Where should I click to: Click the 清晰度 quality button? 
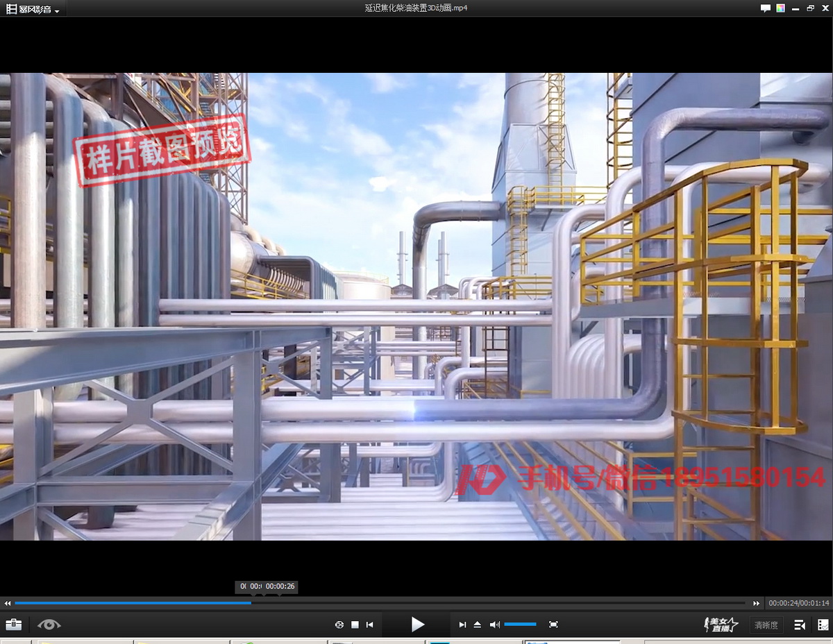(x=766, y=625)
